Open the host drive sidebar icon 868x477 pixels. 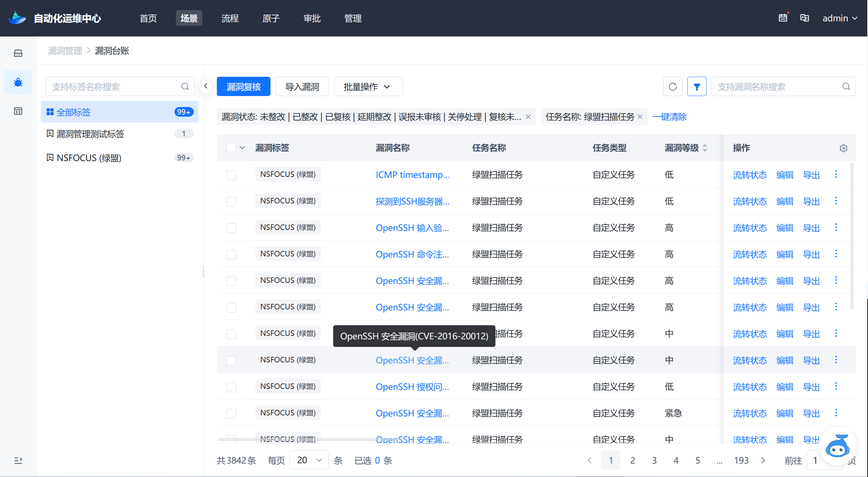point(18,53)
